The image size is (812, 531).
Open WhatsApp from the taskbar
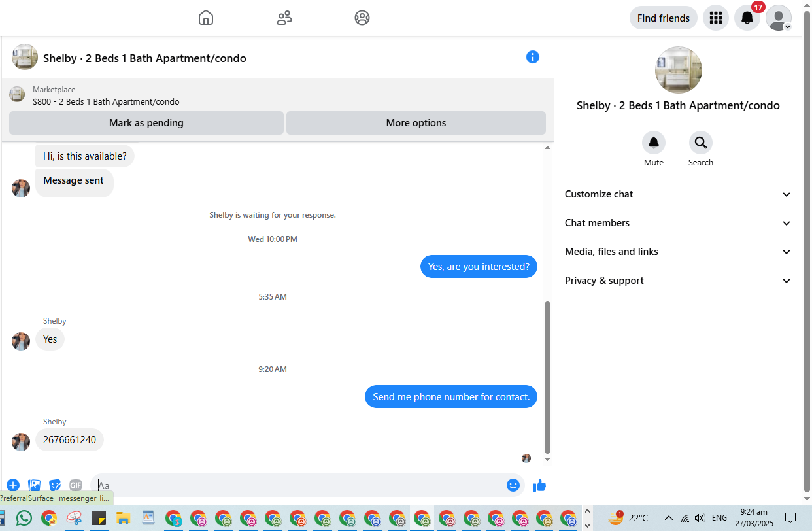(x=24, y=518)
